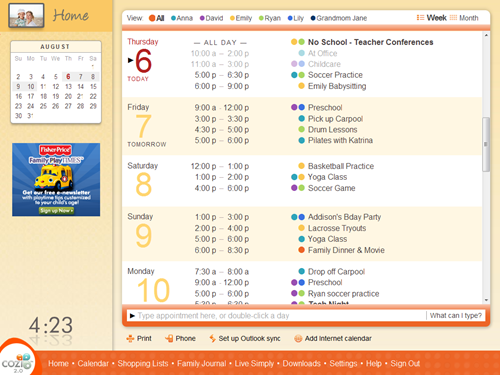Image resolution: width=500 pixels, height=375 pixels.
Task: Click the Set up Outlook sync lightning icon
Action: coord(212,339)
